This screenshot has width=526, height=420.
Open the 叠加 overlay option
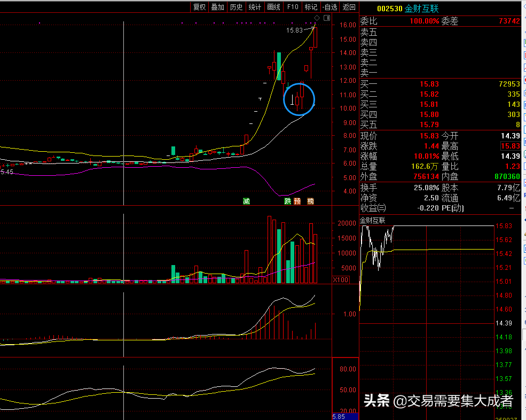[x=218, y=7]
